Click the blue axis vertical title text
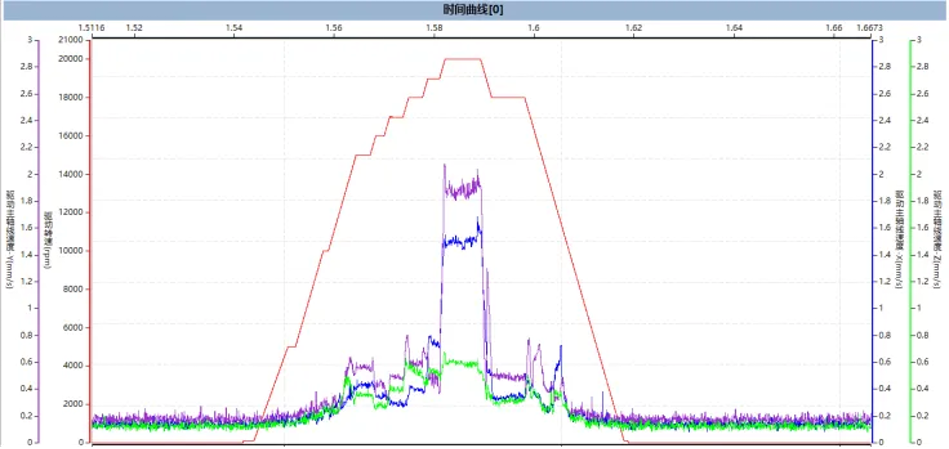The image size is (949, 449). tap(897, 240)
